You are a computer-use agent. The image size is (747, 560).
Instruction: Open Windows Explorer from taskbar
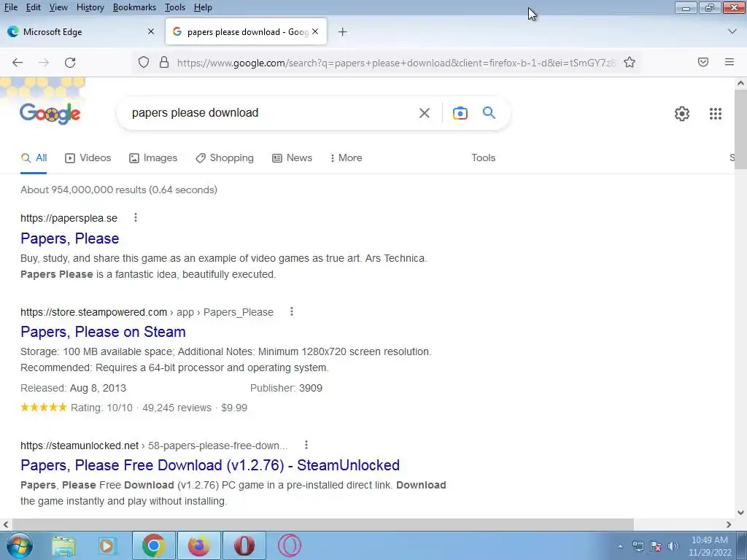point(63,546)
